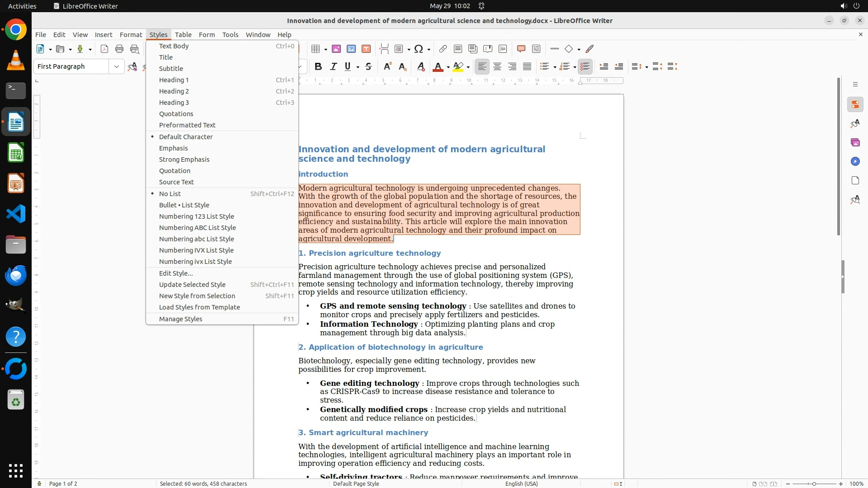
Task: Click the Insert Chart icon
Action: (x=351, y=49)
